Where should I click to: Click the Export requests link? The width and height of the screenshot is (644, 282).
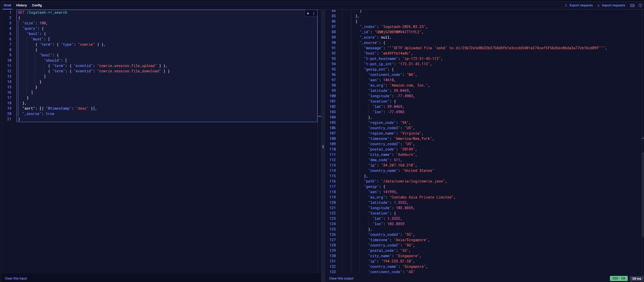point(581,5)
